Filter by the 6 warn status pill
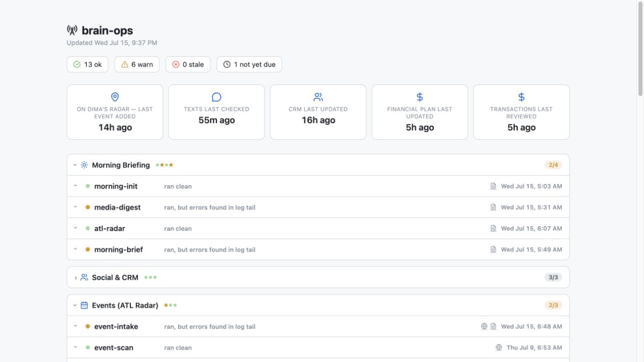Screen dimensions: 644x362 point(137,65)
